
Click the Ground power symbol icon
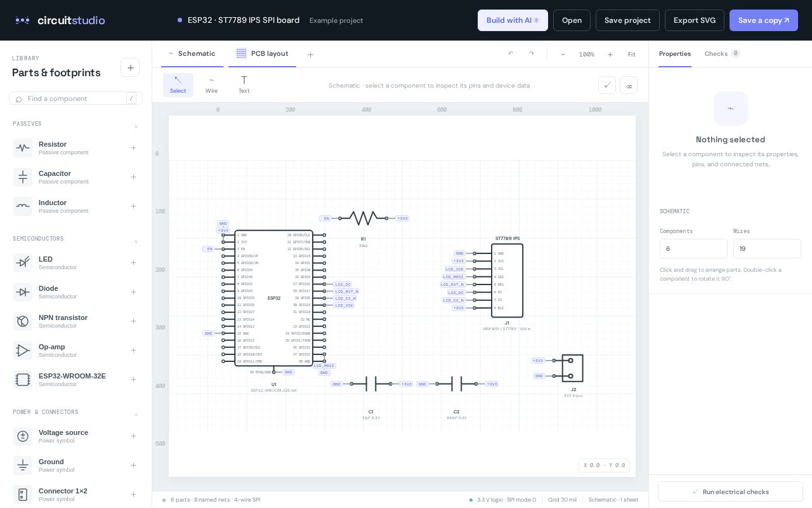point(23,465)
